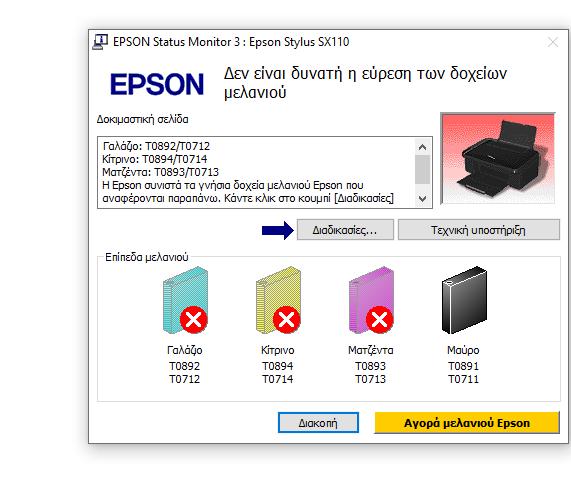Open Τεχνική υποστήριξη technical support
The image size is (571, 480).
tap(479, 230)
